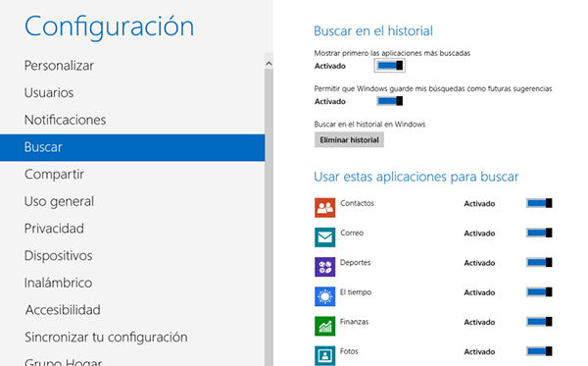Click the El tiempo weather app icon
The width and height of the screenshot is (588, 366).
[x=324, y=296]
